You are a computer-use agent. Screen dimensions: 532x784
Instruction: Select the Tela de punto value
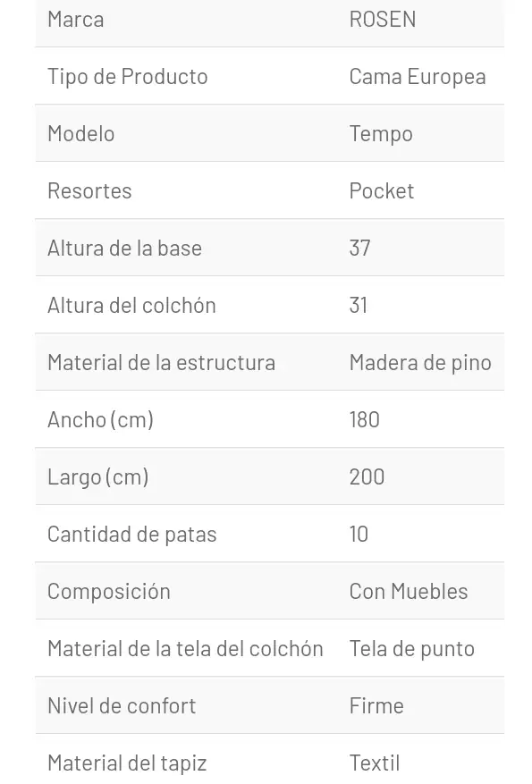[x=412, y=649]
